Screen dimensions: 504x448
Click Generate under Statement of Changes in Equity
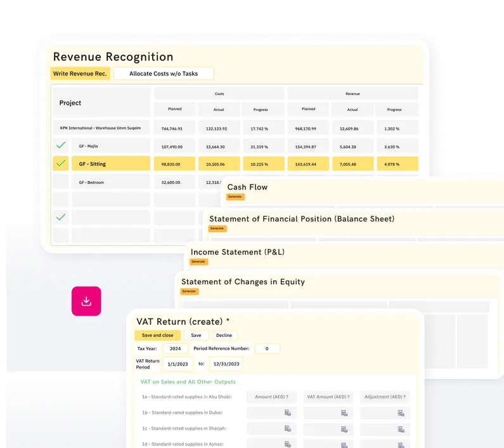189,291
